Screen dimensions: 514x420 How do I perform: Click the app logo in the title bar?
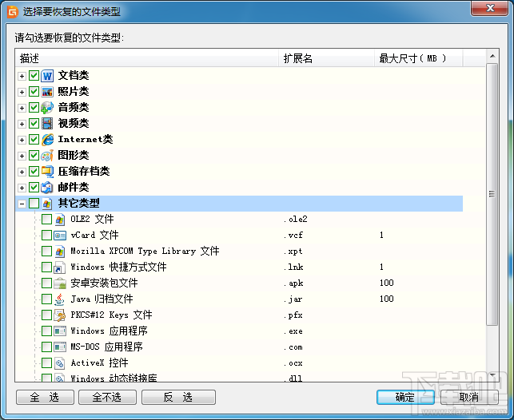[x=13, y=12]
